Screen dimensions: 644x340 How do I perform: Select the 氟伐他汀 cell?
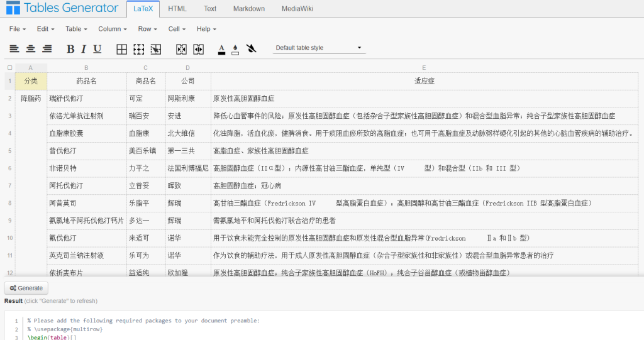(87, 238)
